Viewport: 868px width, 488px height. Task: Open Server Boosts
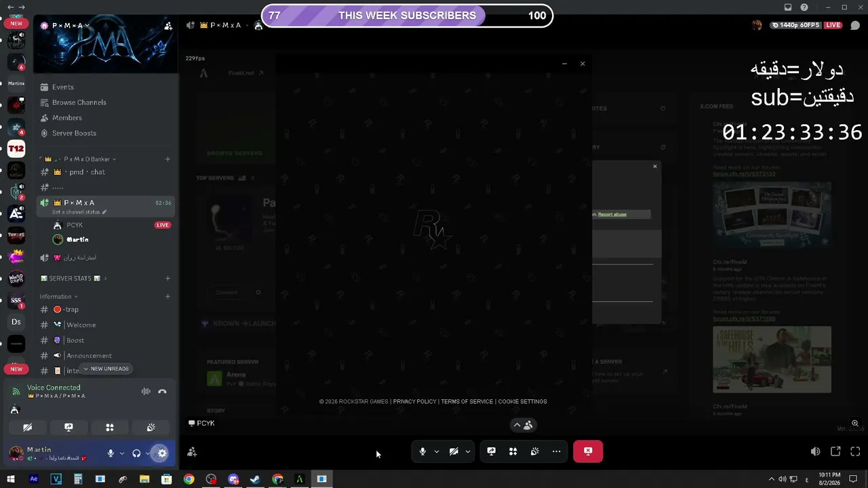pyautogui.click(x=105, y=133)
